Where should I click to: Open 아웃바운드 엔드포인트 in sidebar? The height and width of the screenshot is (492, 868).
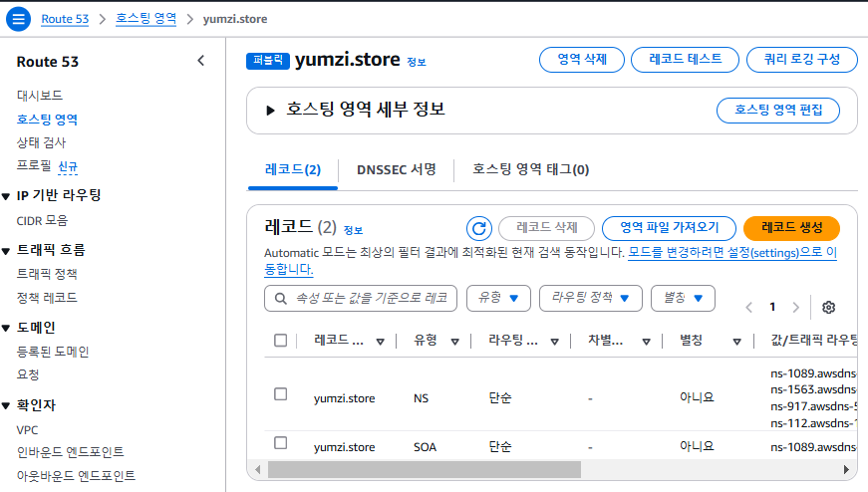tap(76, 476)
